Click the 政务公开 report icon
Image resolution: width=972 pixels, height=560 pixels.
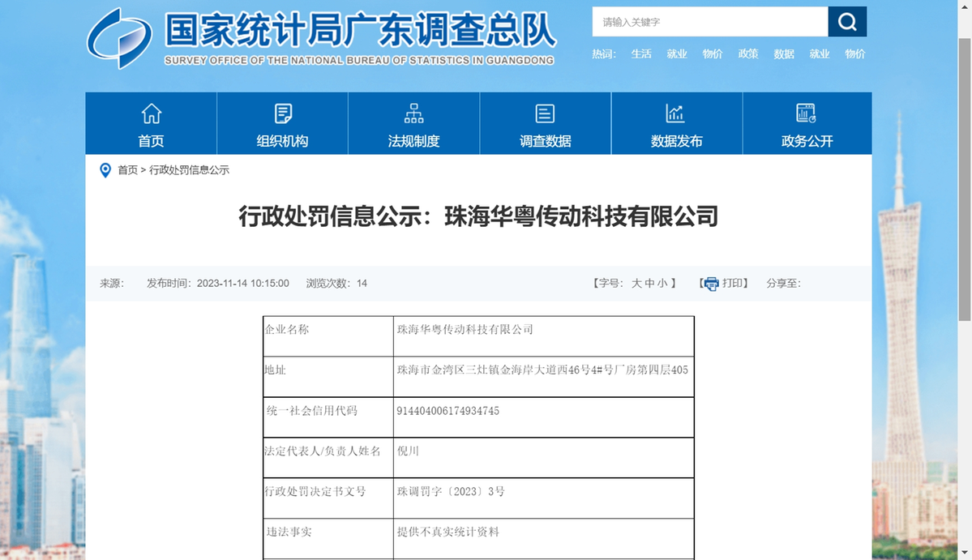807,113
